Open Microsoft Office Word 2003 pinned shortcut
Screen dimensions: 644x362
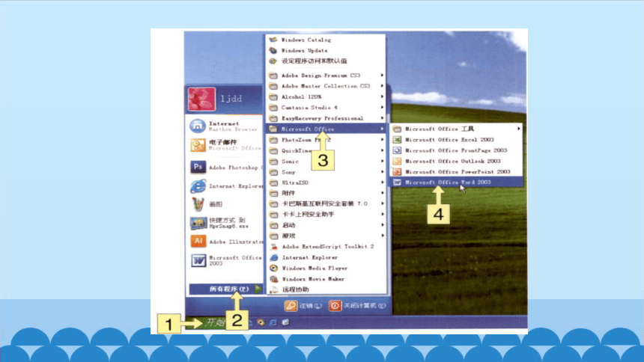tap(225, 260)
